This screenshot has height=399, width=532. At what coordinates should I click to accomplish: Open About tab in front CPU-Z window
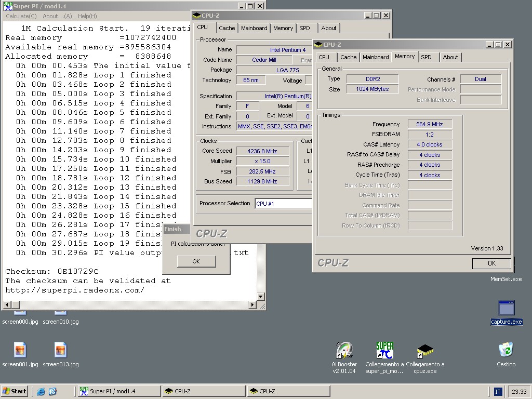click(450, 57)
